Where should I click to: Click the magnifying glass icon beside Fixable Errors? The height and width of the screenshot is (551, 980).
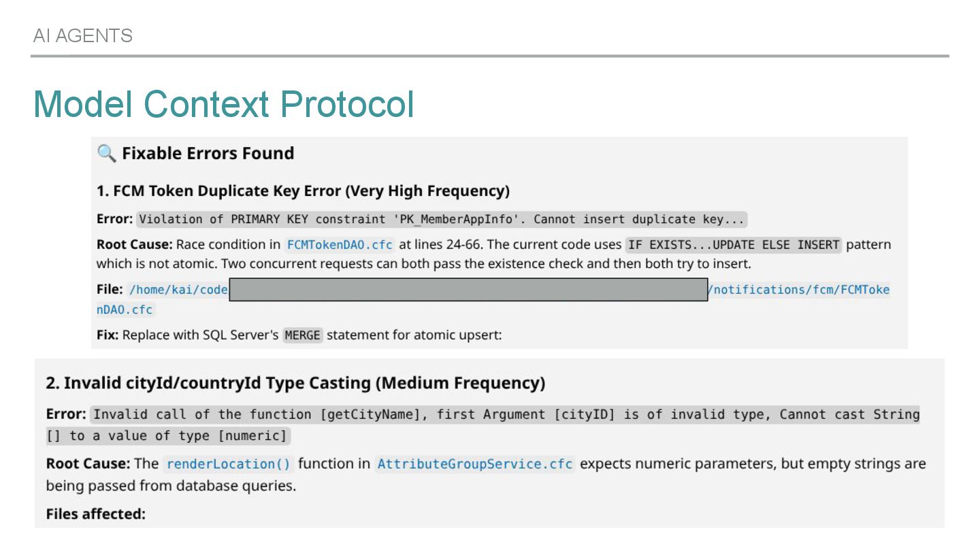coord(106,153)
